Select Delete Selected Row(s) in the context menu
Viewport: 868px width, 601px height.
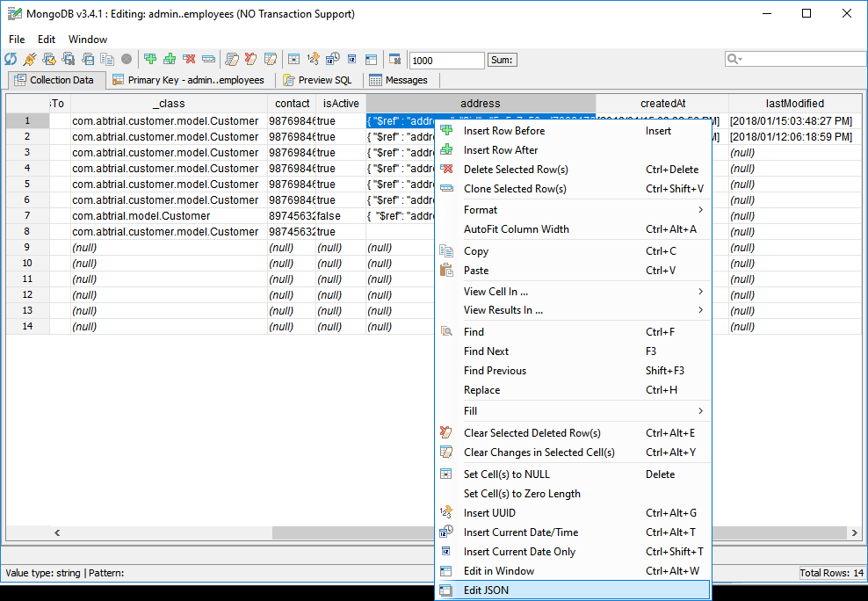575,170
